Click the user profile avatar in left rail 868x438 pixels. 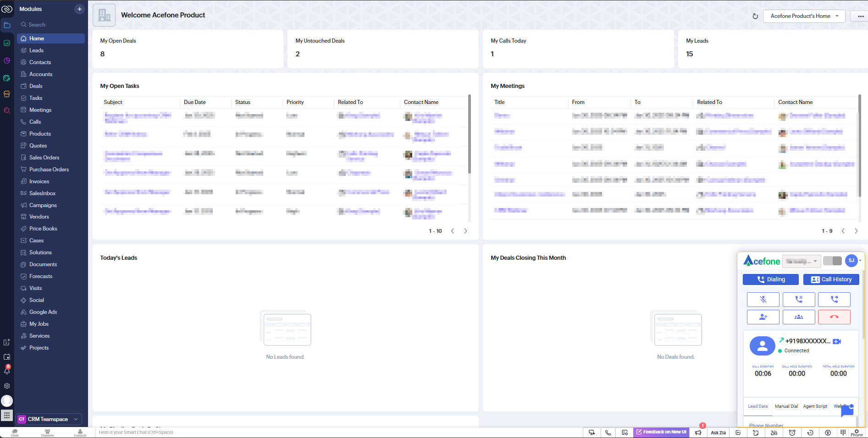(x=7, y=401)
